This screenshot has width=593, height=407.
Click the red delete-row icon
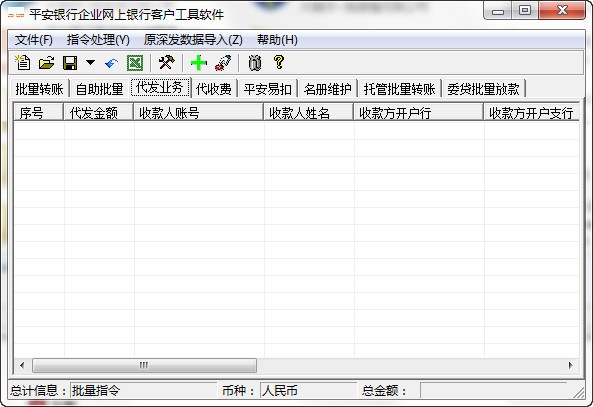click(x=223, y=63)
